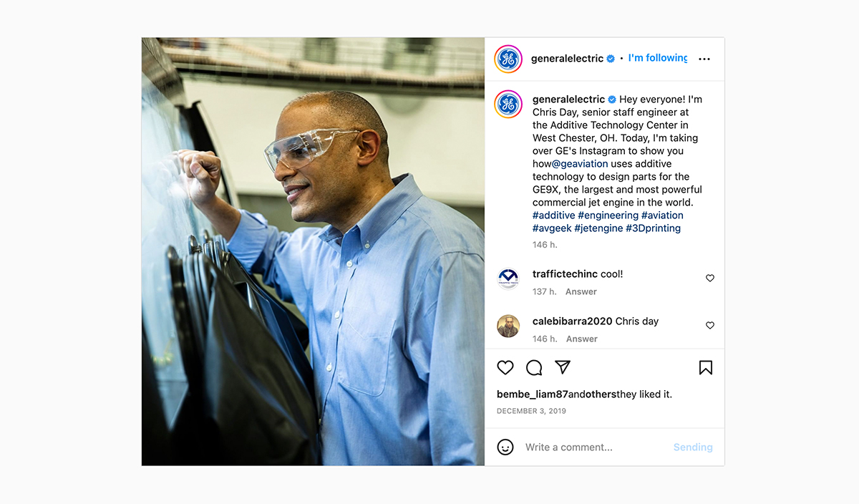Click the Sending post button
Screen dimensions: 859x504
(693, 447)
